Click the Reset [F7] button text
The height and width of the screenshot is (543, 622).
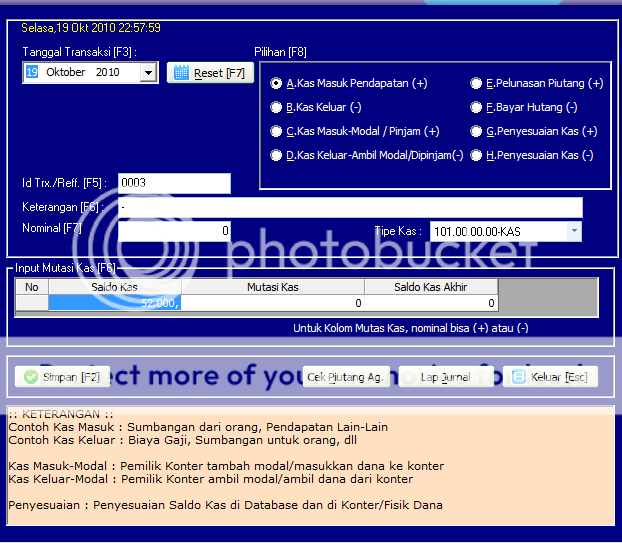tap(219, 73)
